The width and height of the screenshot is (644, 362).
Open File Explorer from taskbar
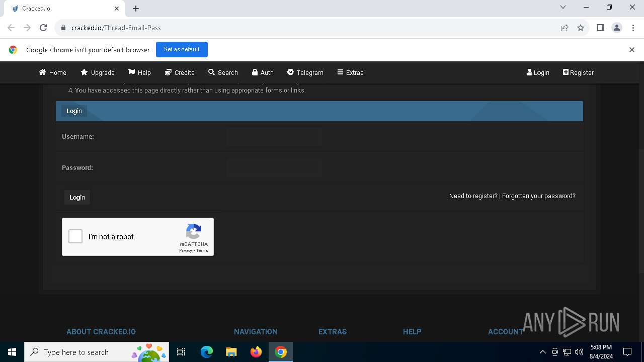(x=231, y=352)
